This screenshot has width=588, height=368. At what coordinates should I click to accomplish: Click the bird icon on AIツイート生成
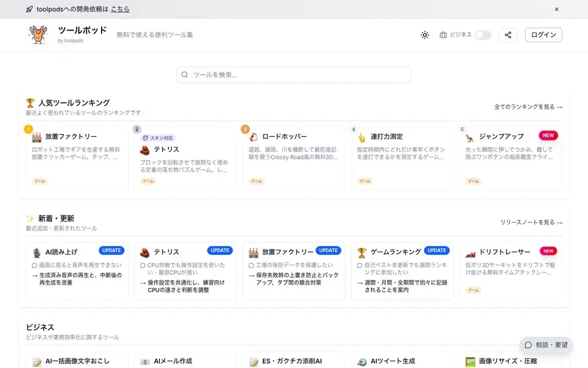[x=362, y=362]
